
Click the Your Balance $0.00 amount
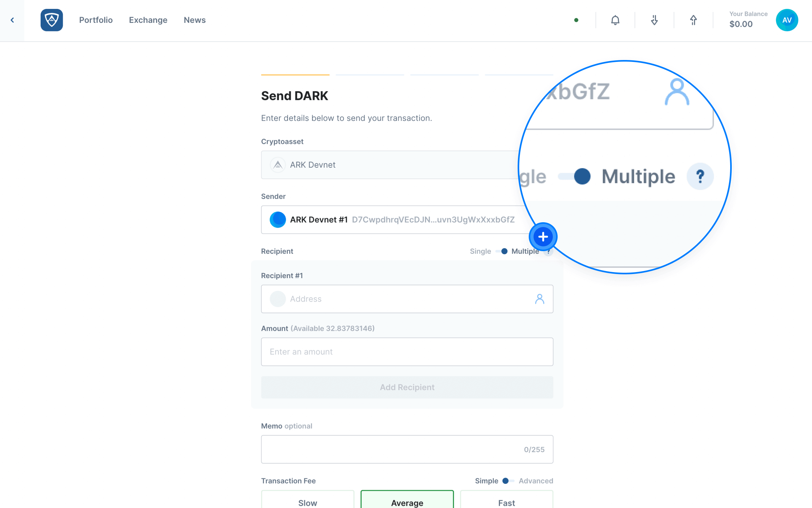click(x=741, y=24)
